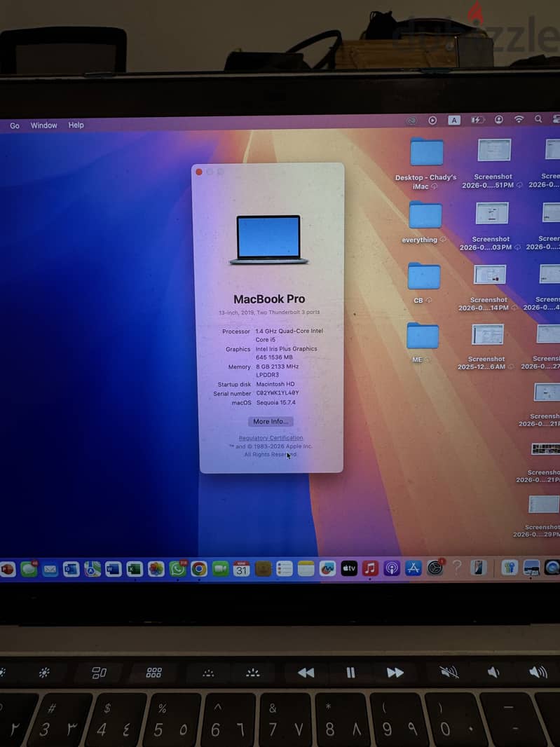Click the Sequoia 15.7.4 macOS version text
This screenshot has width=560, height=747.
(276, 402)
